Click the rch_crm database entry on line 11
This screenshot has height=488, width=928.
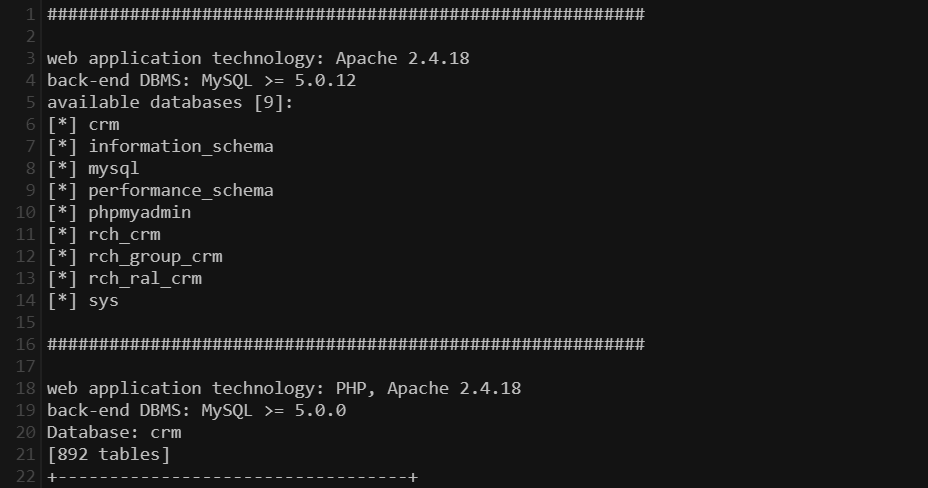point(124,234)
